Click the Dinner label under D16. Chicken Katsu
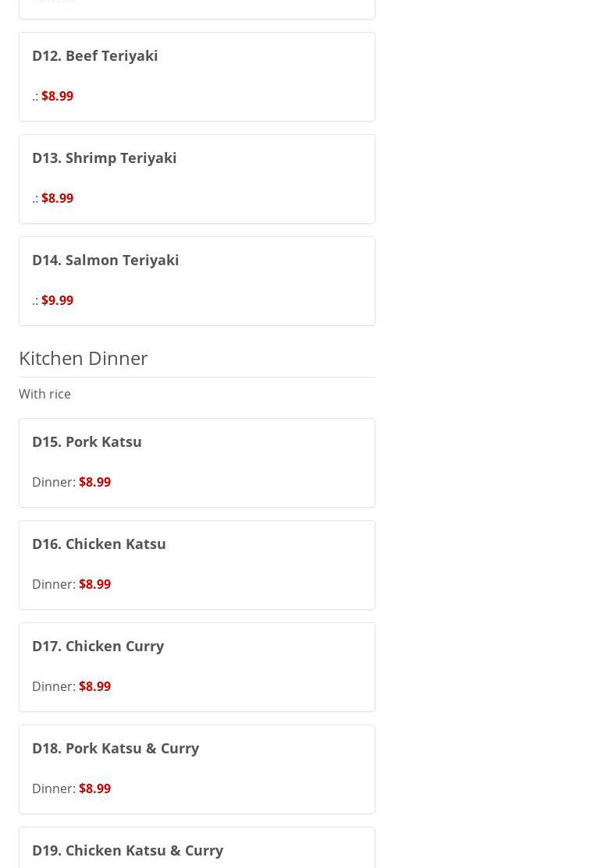 53,585
